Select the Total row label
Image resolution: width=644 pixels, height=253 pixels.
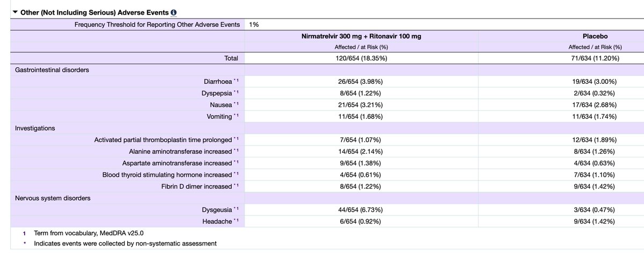click(231, 59)
